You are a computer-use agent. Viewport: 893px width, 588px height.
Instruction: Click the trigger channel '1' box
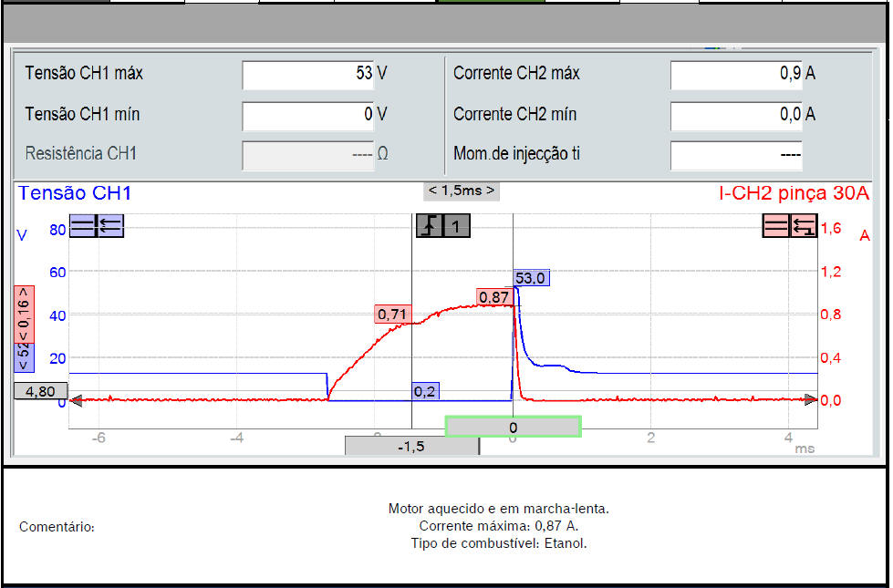(456, 226)
